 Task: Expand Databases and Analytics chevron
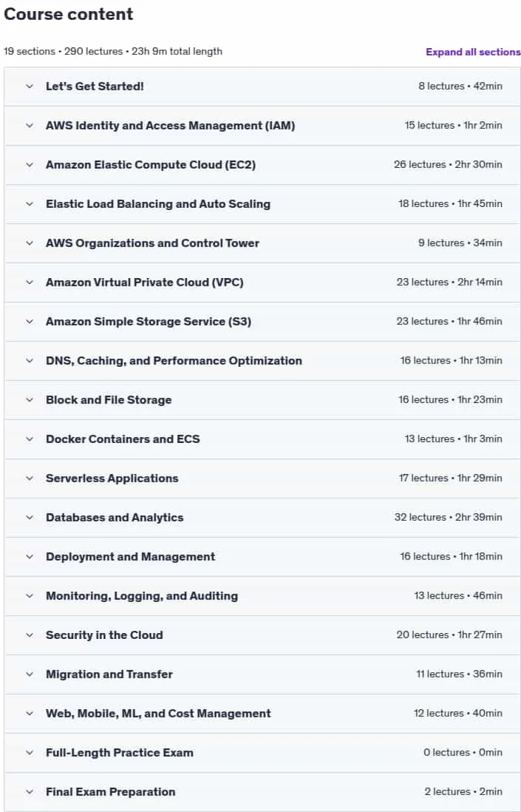click(30, 518)
